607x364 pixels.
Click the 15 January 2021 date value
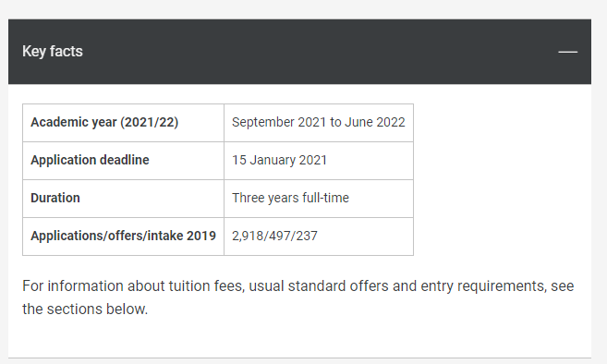pos(280,160)
